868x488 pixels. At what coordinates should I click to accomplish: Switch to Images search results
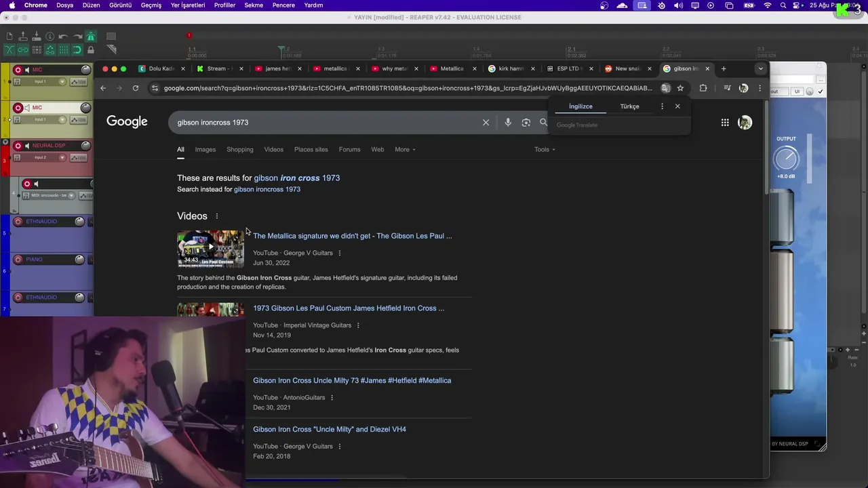click(205, 150)
